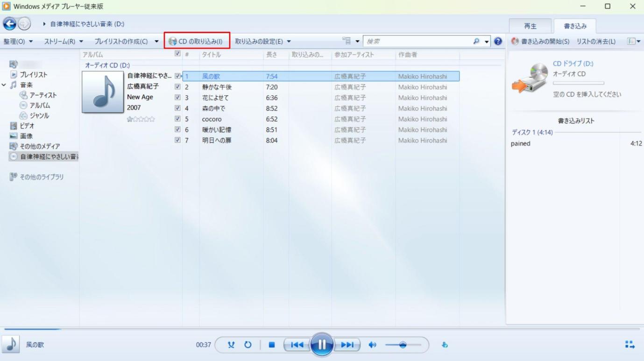Image resolution: width=644 pixels, height=361 pixels.
Task: Click the help question mark icon
Action: coord(498,42)
